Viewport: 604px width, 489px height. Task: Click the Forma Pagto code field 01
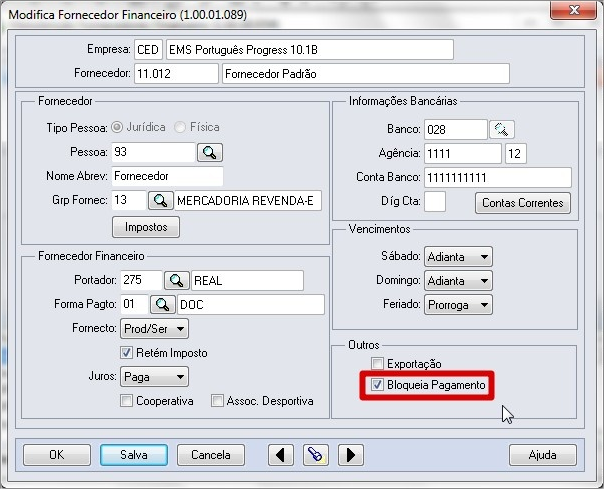[134, 304]
